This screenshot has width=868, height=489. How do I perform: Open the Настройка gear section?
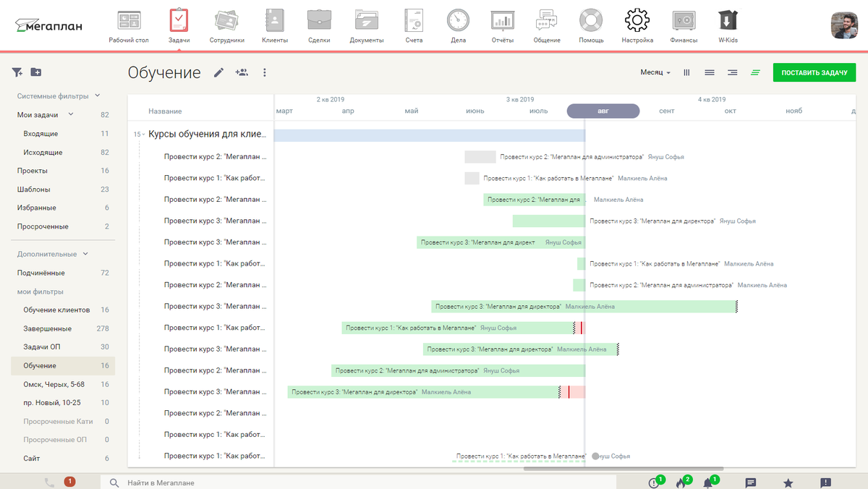(x=637, y=27)
